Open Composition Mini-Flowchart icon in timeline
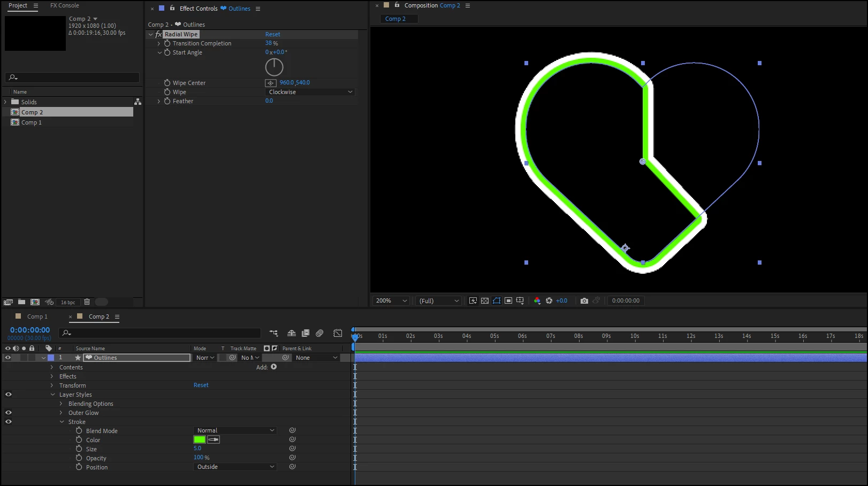 (273, 333)
